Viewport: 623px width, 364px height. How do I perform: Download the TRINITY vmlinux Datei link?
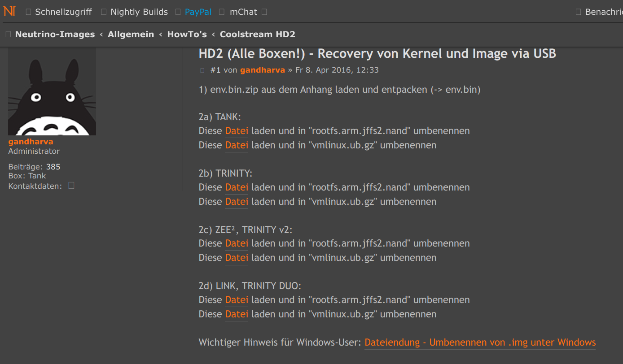click(237, 201)
